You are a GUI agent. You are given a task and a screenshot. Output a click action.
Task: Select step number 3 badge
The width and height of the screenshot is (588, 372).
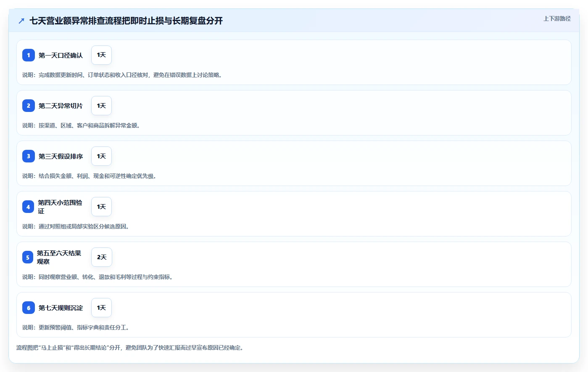29,156
